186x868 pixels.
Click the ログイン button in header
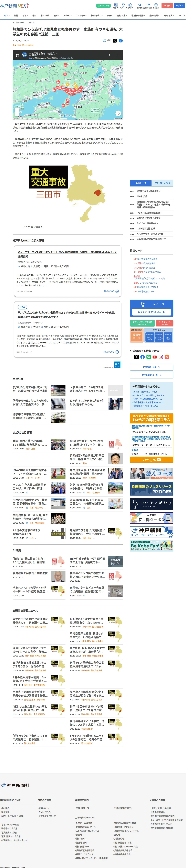(x=180, y=6)
